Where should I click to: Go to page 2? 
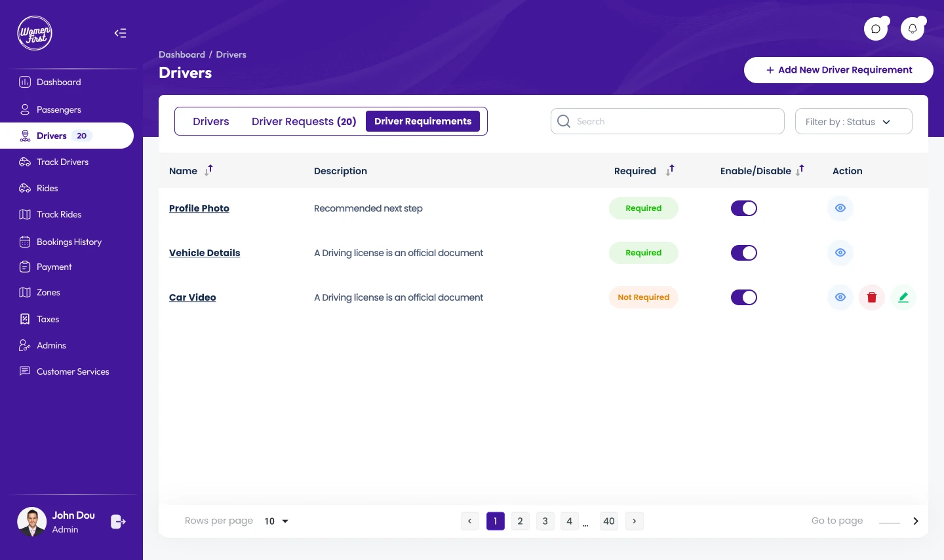521,521
